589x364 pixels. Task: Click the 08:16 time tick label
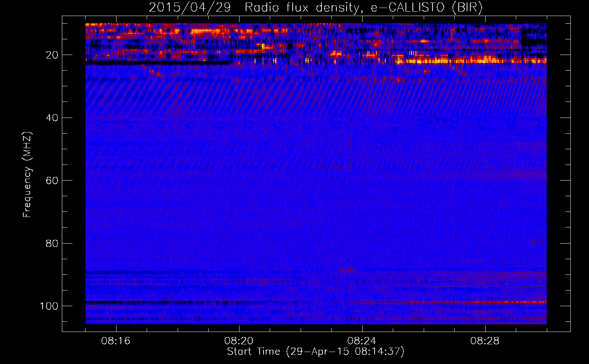[116, 341]
